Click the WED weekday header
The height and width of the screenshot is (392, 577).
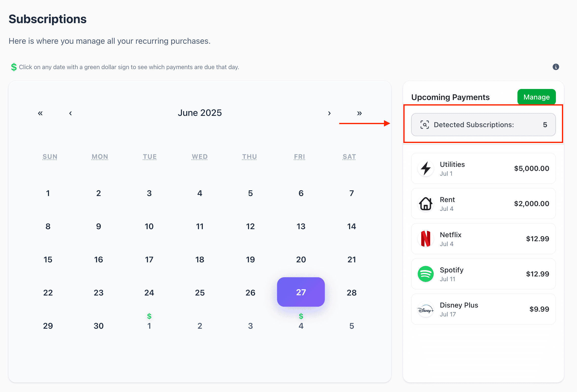200,157
